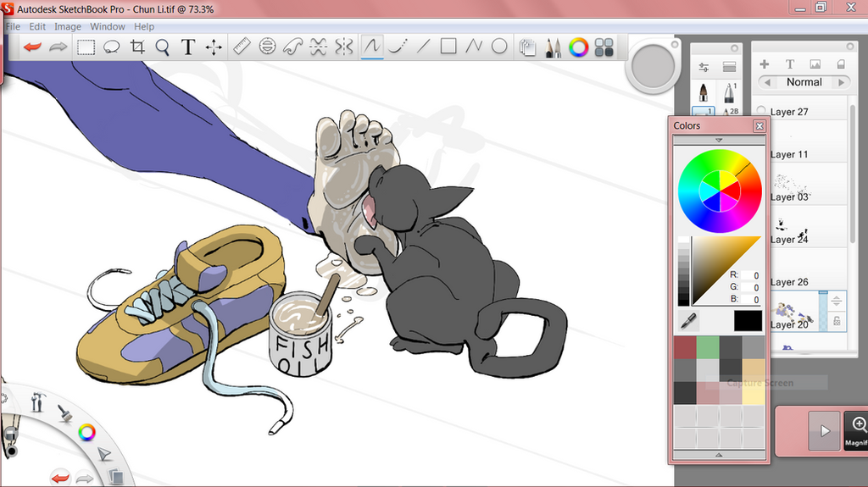868x487 pixels.
Task: Select Layer 24 in layer list
Action: [x=808, y=226]
